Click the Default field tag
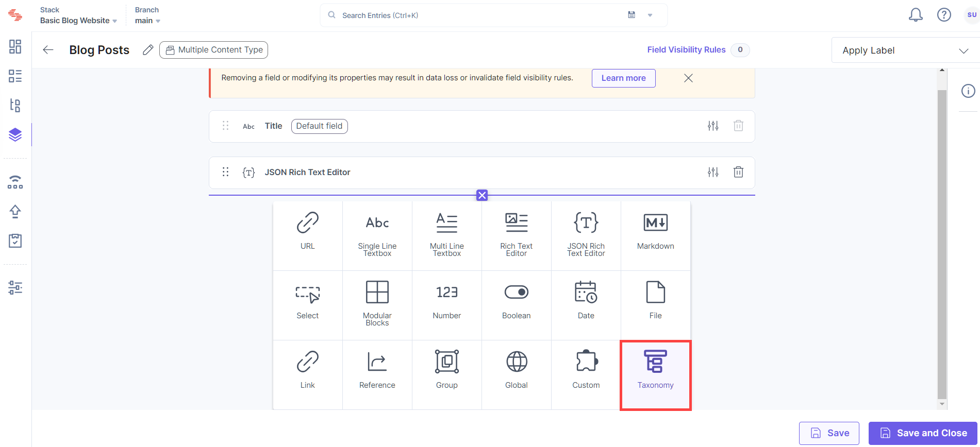Viewport: 980px width, 447px height. (x=320, y=126)
